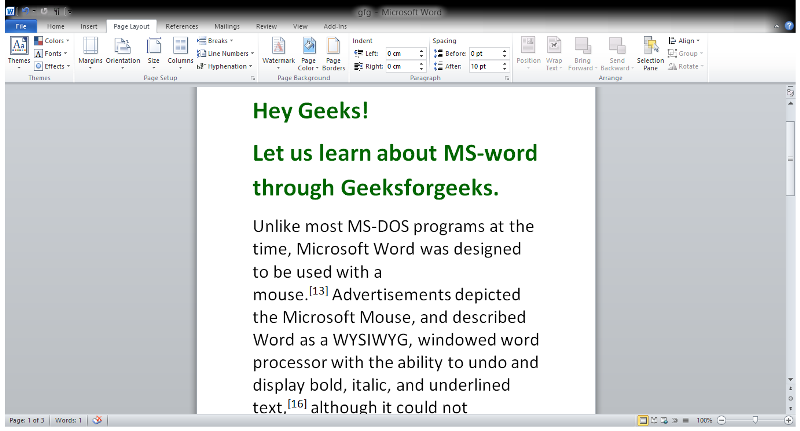
Task: Click the proofing errors icon
Action: click(97, 420)
